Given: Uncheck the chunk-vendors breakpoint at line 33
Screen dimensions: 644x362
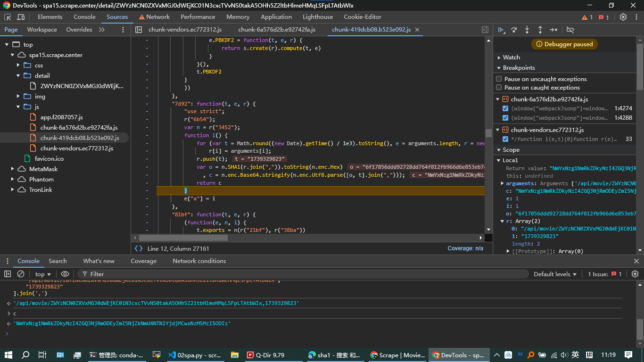Looking at the screenshot, I should [x=505, y=139].
